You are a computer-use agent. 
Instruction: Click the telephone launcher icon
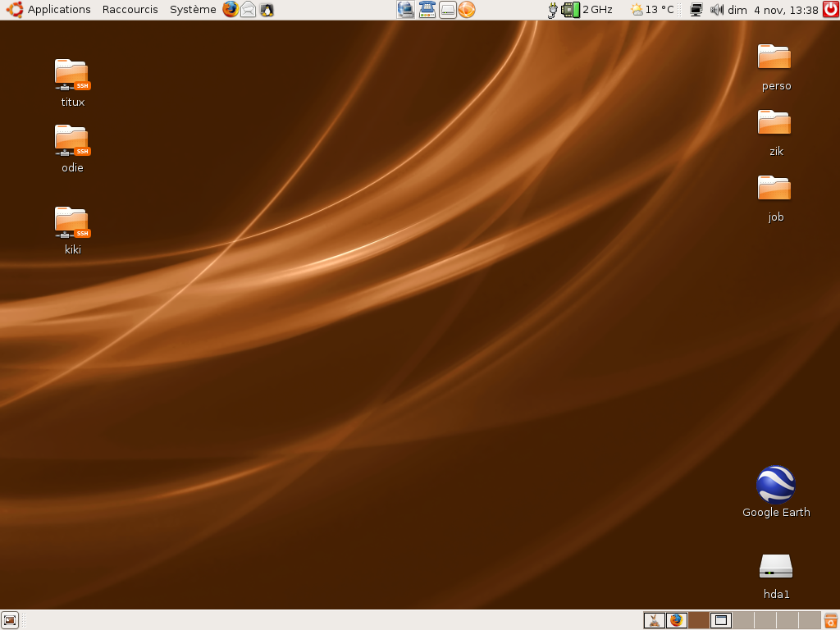(427, 10)
